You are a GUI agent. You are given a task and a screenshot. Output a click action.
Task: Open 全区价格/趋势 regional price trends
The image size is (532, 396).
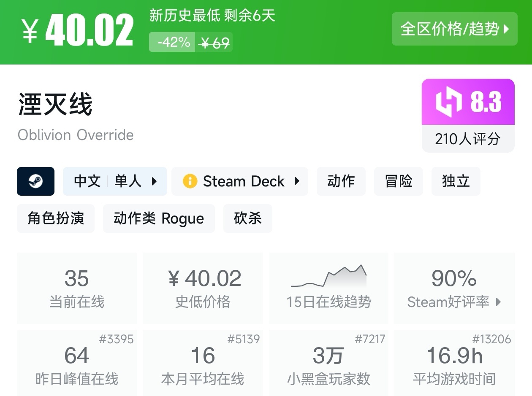point(454,29)
